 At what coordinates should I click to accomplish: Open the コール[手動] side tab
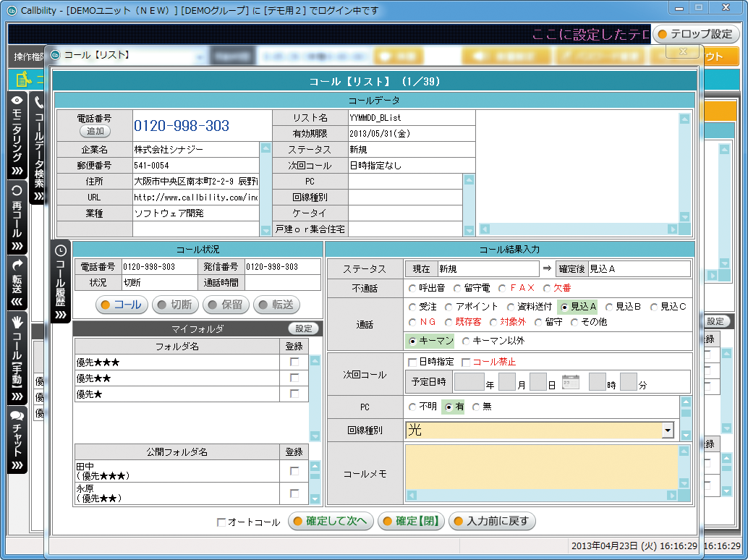tap(17, 357)
